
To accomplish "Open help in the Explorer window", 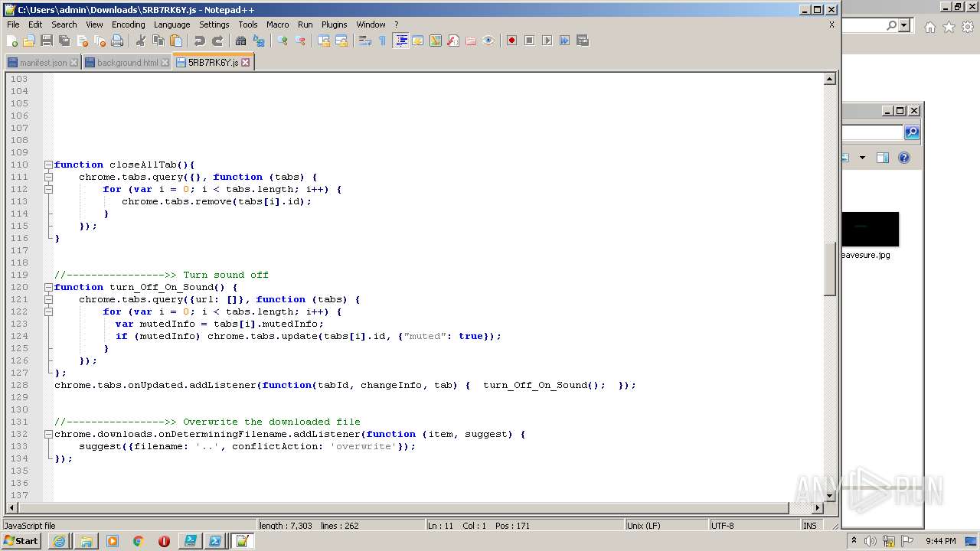I will (x=903, y=158).
